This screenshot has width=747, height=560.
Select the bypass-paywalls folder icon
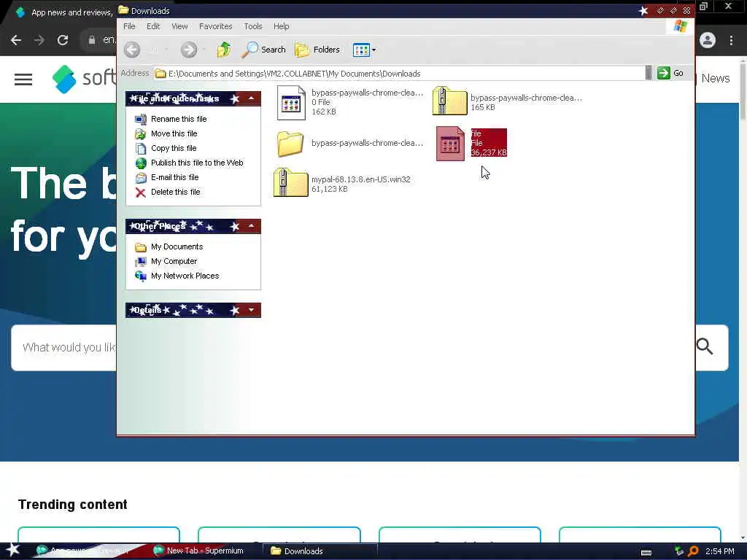290,144
